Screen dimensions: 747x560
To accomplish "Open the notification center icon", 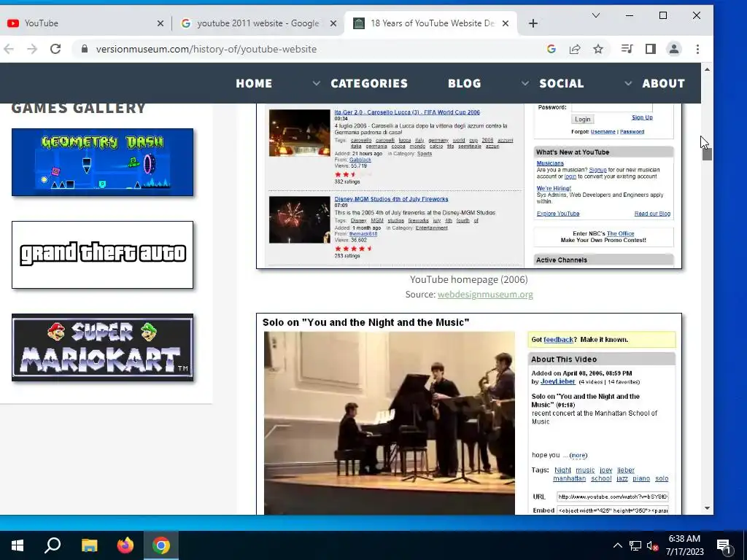I will (724, 545).
